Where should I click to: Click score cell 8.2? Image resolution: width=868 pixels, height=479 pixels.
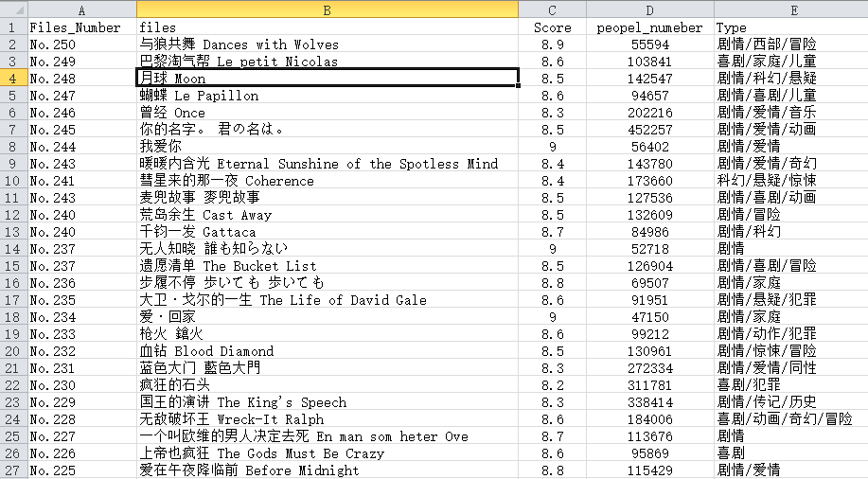coord(552,385)
